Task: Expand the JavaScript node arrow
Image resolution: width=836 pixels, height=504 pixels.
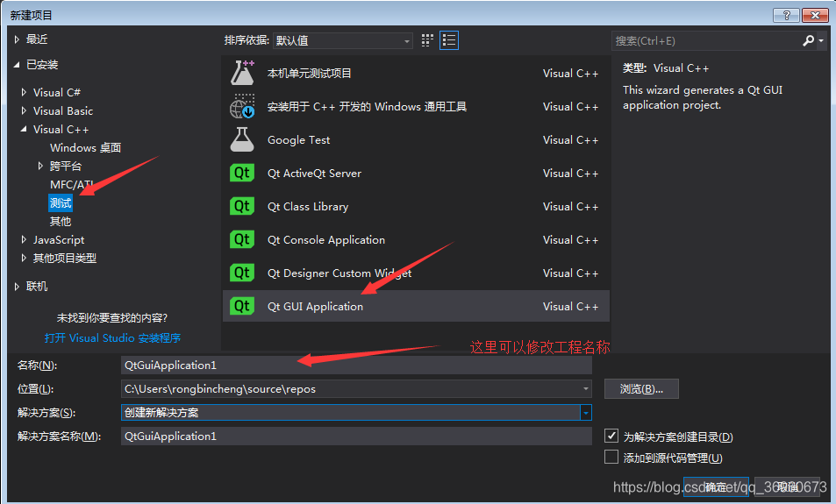Action: click(x=24, y=240)
